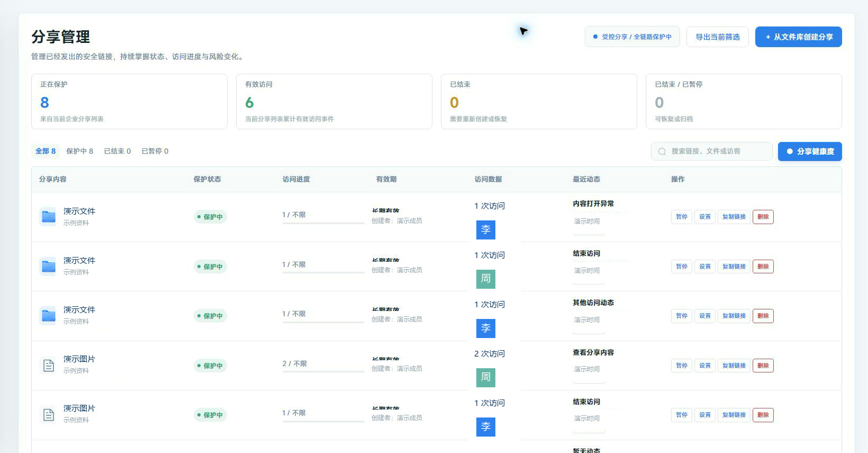Open 设置 for 其他访问动态 row
Image resolution: width=868 pixels, height=453 pixels.
coord(705,316)
